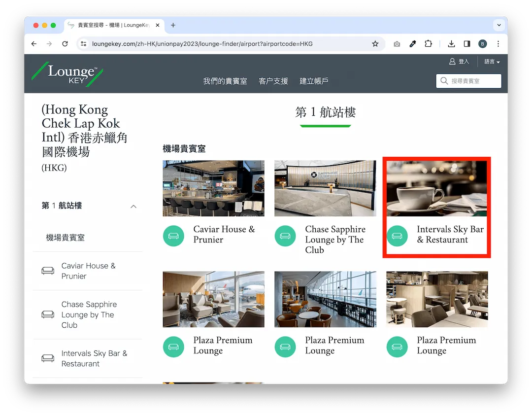Viewport: 532px width, 416px height.
Task: Click the 登入 login link
Action: coord(459,62)
